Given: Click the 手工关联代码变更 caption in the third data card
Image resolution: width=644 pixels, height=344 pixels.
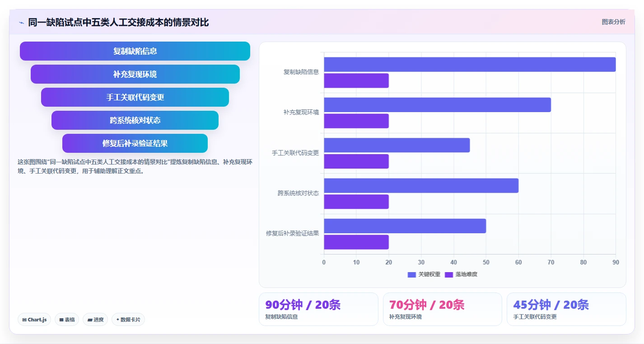Looking at the screenshot, I should pyautogui.click(x=535, y=317).
